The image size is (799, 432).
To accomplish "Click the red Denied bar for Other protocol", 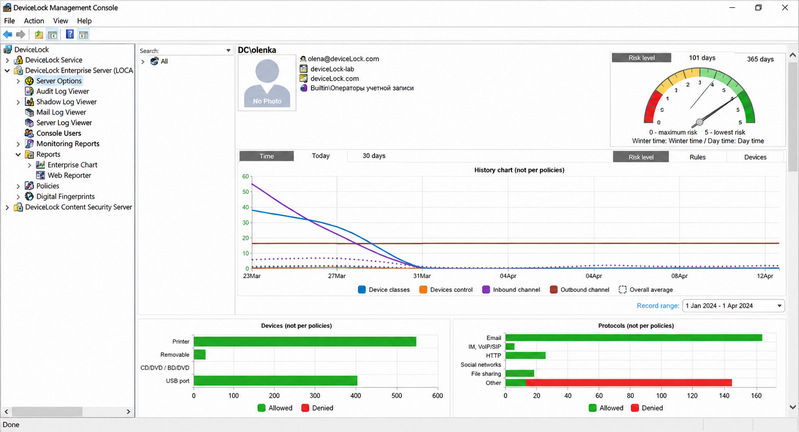I will tap(629, 383).
